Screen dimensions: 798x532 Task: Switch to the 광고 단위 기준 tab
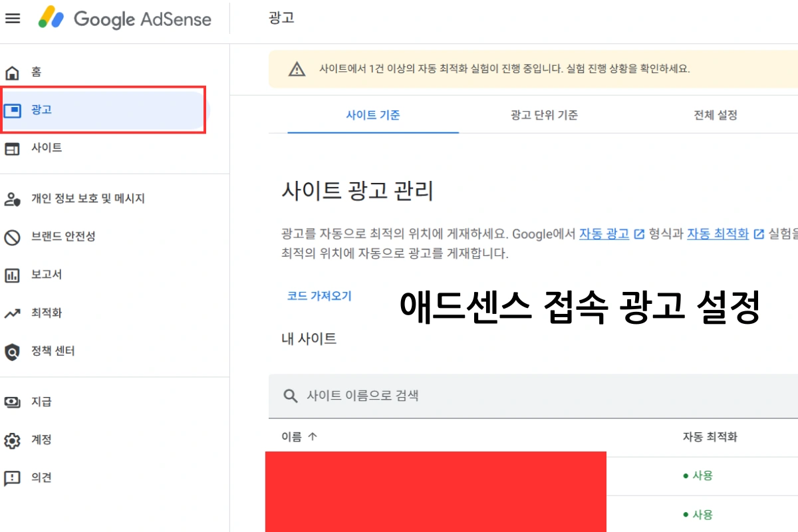coord(544,115)
